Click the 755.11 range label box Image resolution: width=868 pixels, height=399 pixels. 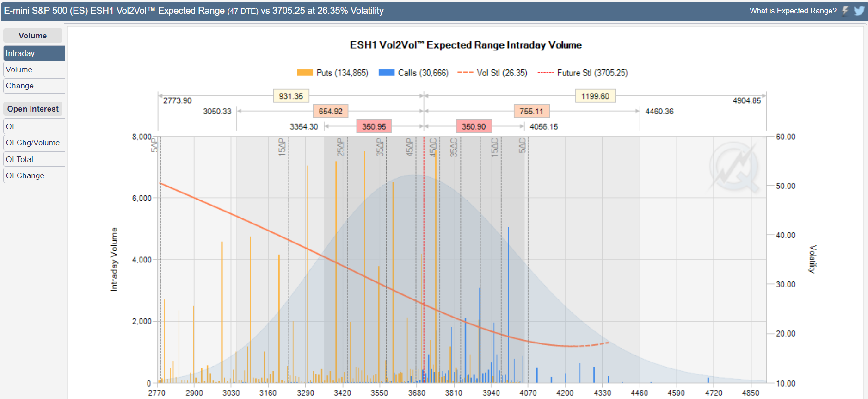coord(531,112)
